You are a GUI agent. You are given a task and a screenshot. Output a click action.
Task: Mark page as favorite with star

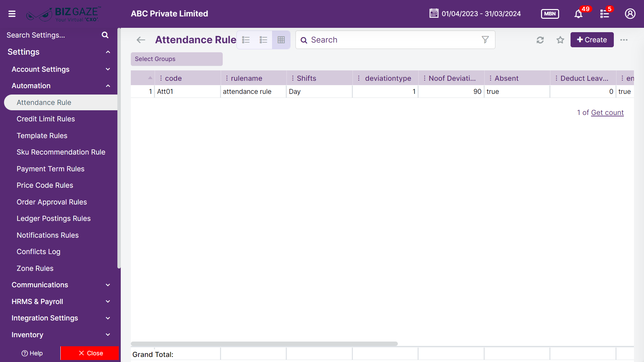560,40
